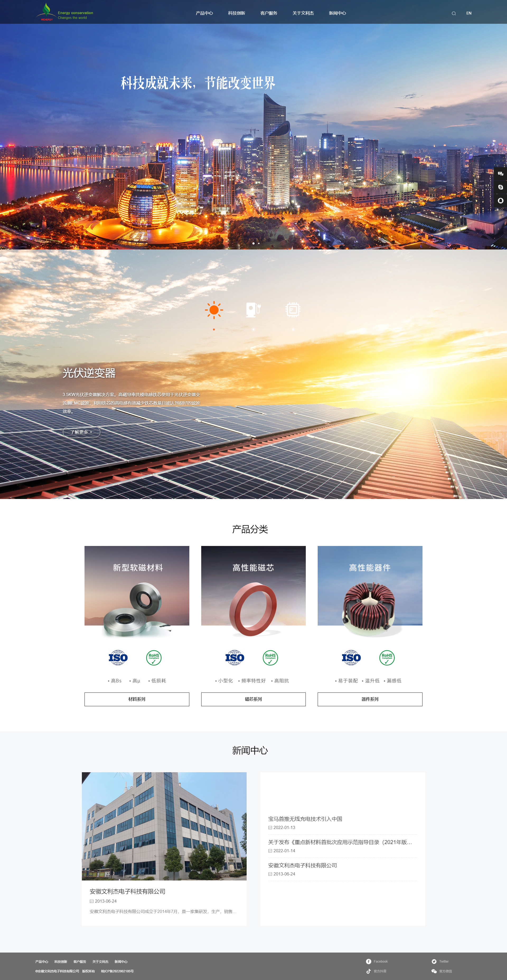Viewport: 507px width, 980px height.
Task: Open the Facebook link in footer
Action: [377, 961]
